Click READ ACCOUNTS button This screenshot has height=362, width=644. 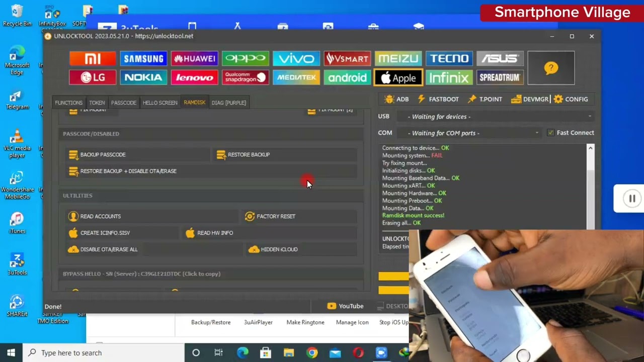coord(152,217)
